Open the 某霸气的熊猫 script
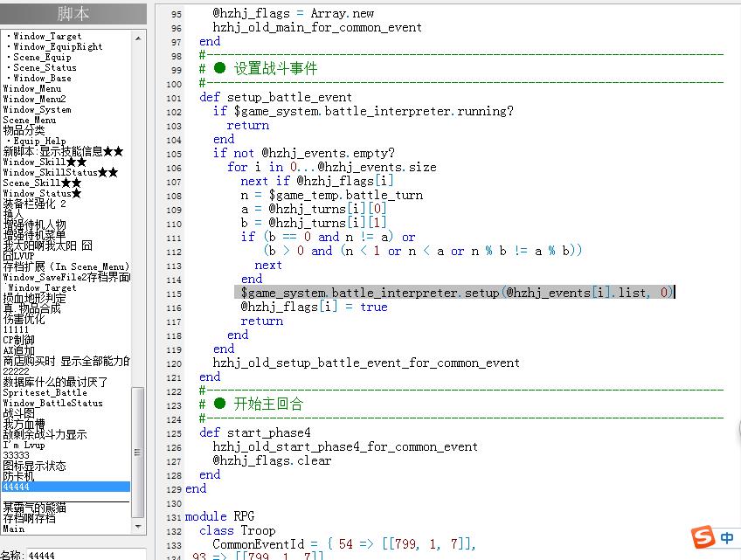 34,508
